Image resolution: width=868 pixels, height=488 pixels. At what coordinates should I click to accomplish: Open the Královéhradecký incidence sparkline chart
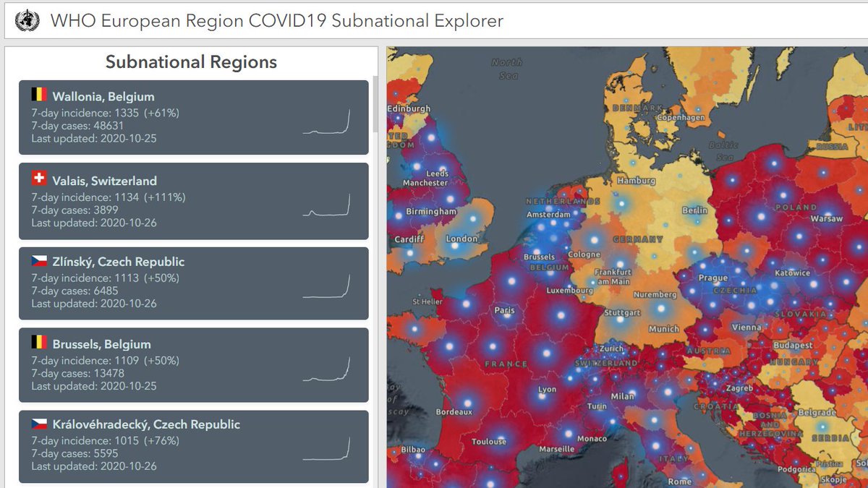point(327,449)
